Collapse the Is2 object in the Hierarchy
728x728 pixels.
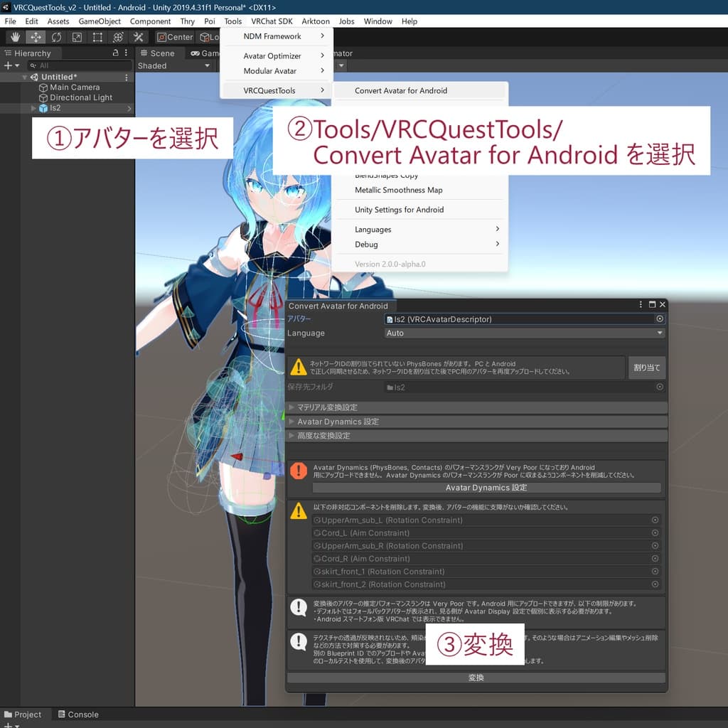(34, 108)
